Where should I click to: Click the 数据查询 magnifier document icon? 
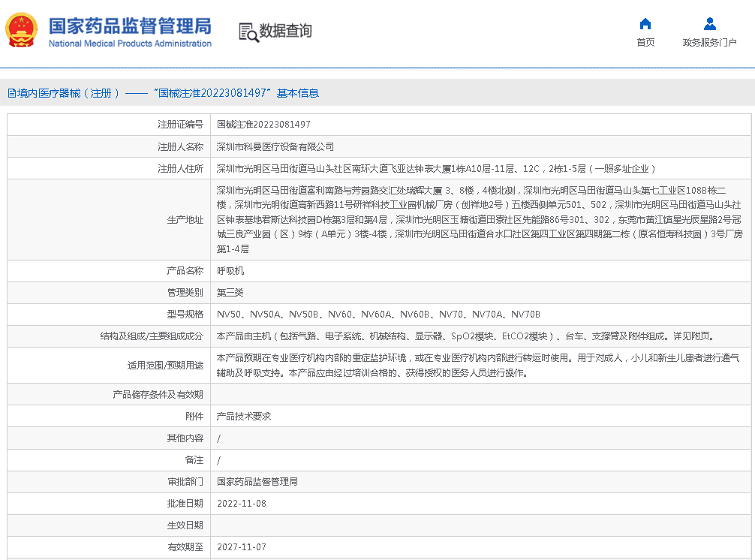(x=248, y=32)
